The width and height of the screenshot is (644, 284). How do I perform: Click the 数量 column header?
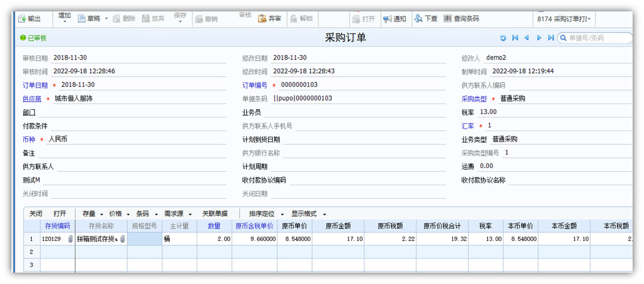coord(214,225)
